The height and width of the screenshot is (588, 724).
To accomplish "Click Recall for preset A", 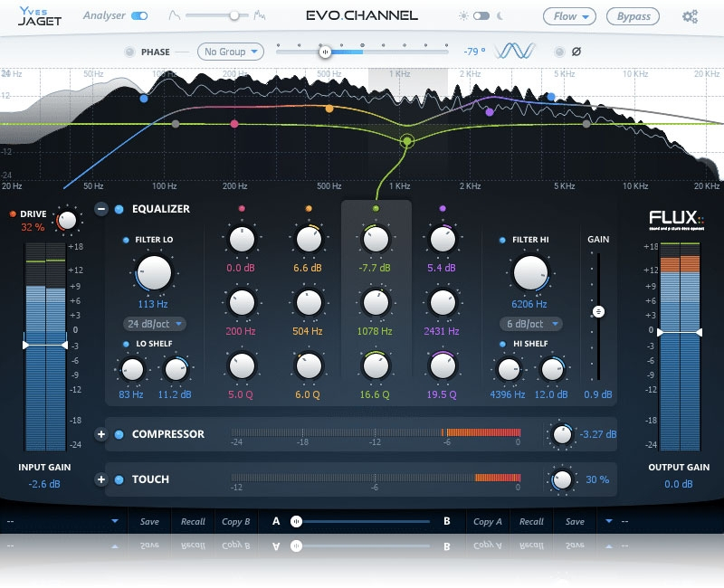I will pos(193,522).
